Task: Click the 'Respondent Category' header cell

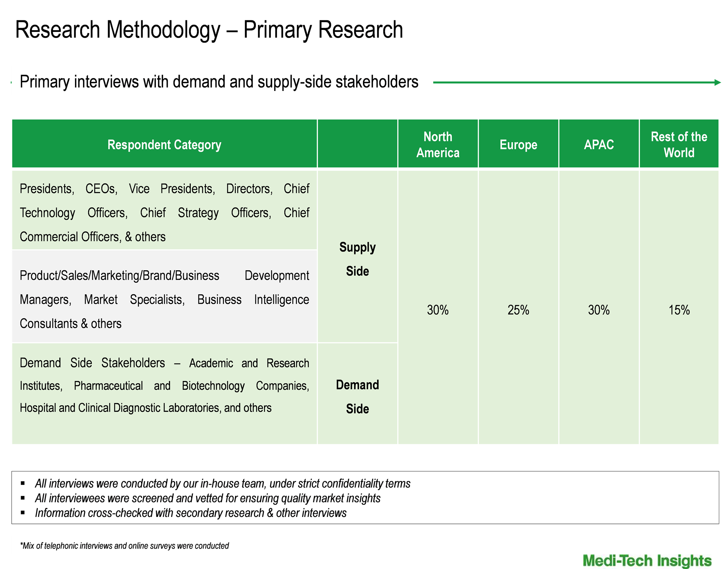Action: point(165,144)
